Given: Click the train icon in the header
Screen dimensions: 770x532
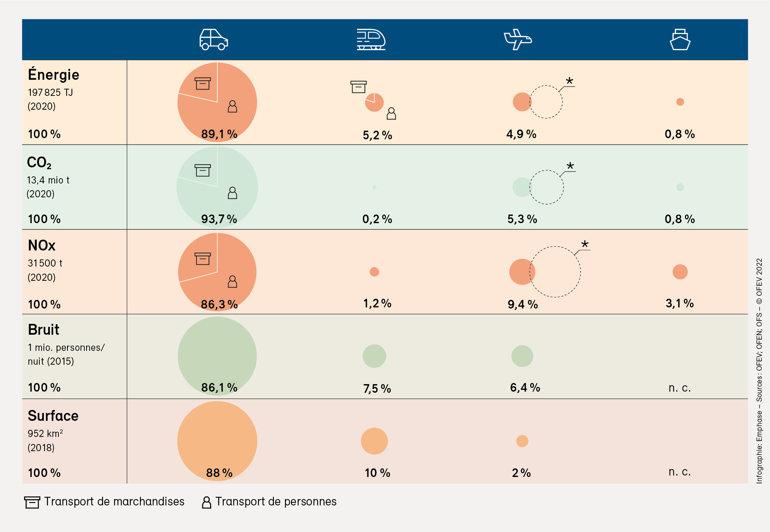Looking at the screenshot, I should pos(371,40).
